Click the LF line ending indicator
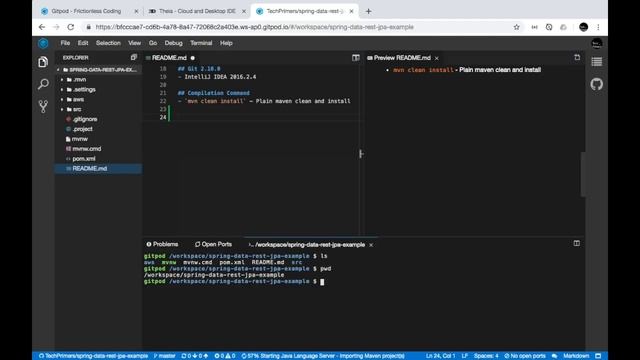Viewport: 640px width, 360px height. coord(464,356)
